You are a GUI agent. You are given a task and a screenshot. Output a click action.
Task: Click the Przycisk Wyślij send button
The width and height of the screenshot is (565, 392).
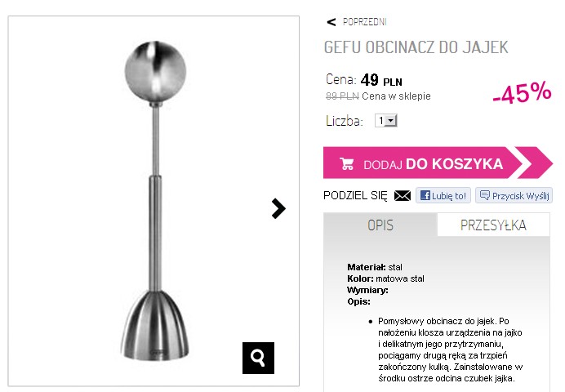(514, 196)
